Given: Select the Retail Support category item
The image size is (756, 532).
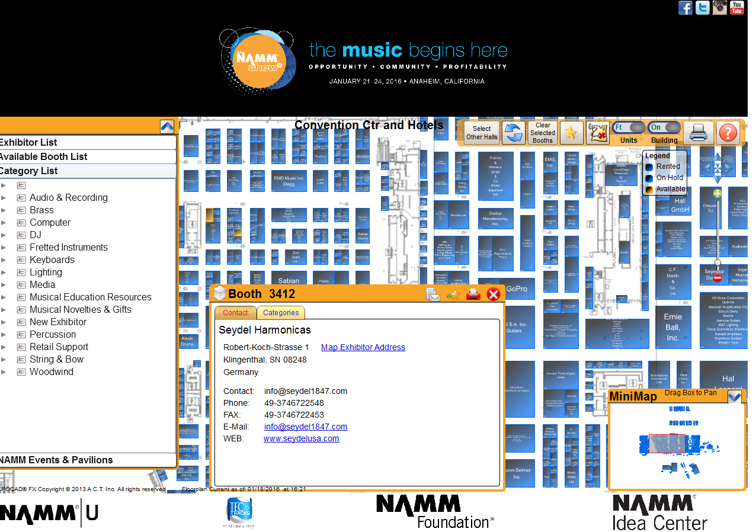Looking at the screenshot, I should [59, 347].
